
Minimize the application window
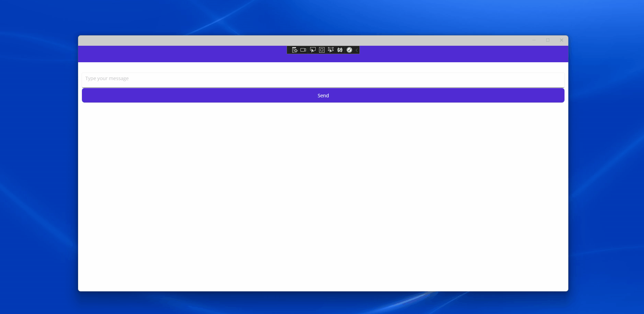tap(534, 40)
